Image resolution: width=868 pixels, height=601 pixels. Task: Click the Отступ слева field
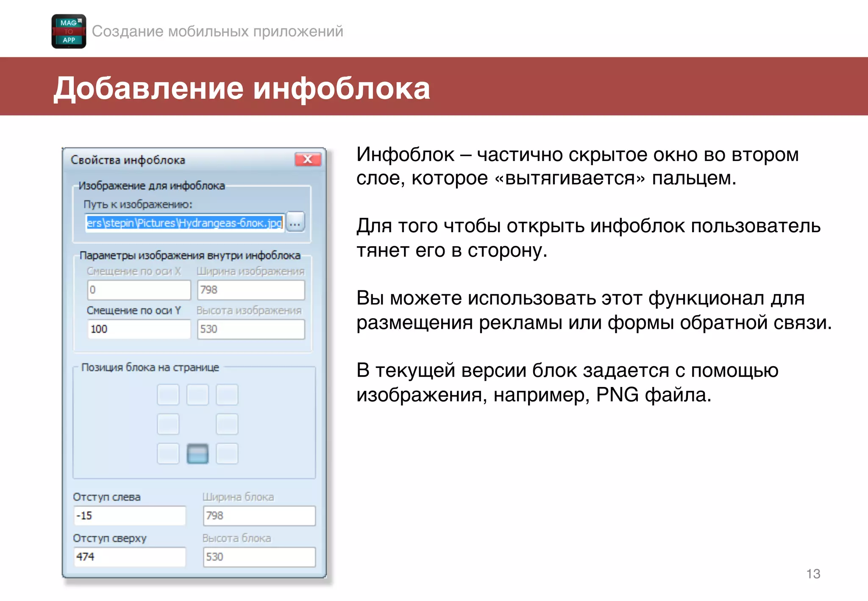130,516
